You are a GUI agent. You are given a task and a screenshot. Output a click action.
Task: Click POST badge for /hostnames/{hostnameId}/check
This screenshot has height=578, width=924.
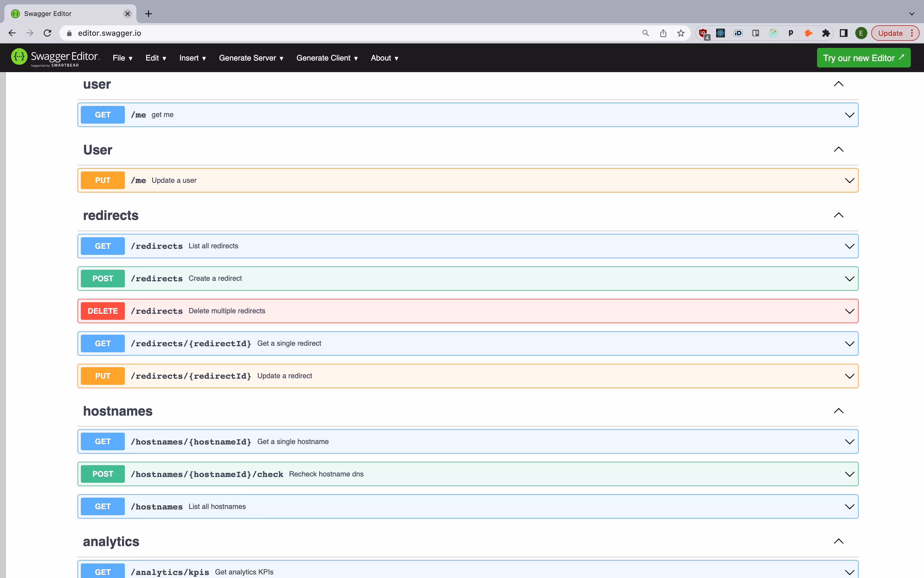(x=103, y=474)
